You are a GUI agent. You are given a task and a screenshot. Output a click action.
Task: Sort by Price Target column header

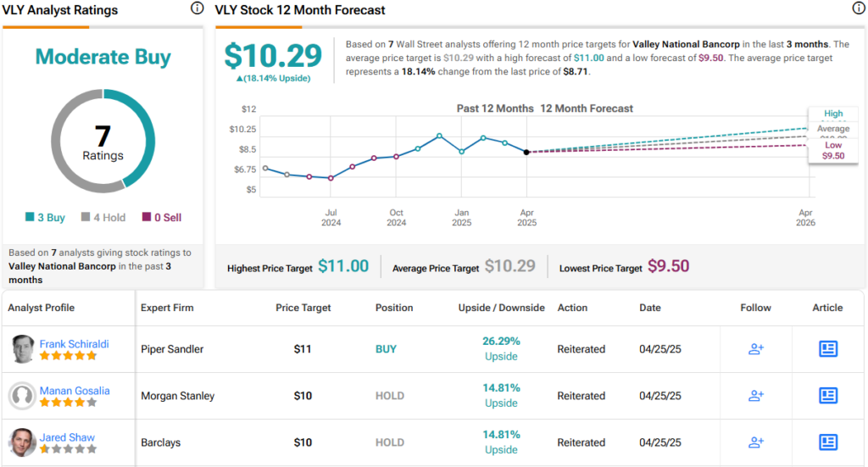click(303, 308)
